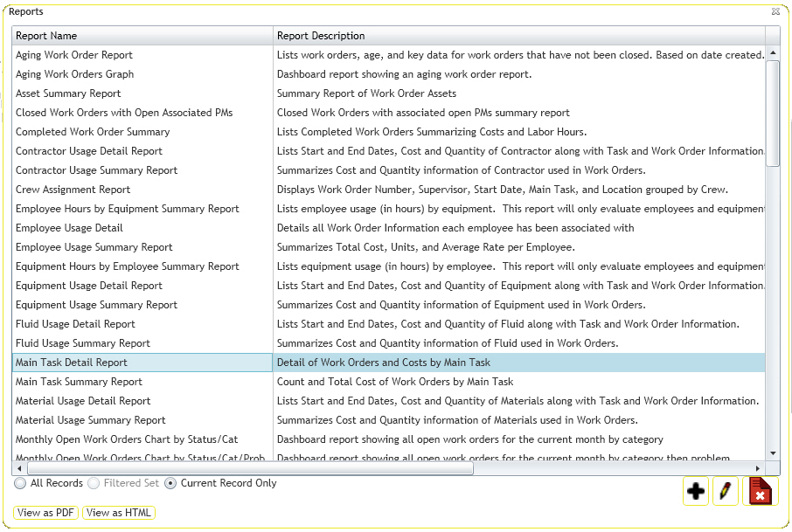Click the horizontal scrollbar left arrow
This screenshot has height=532, width=792.
(x=18, y=468)
